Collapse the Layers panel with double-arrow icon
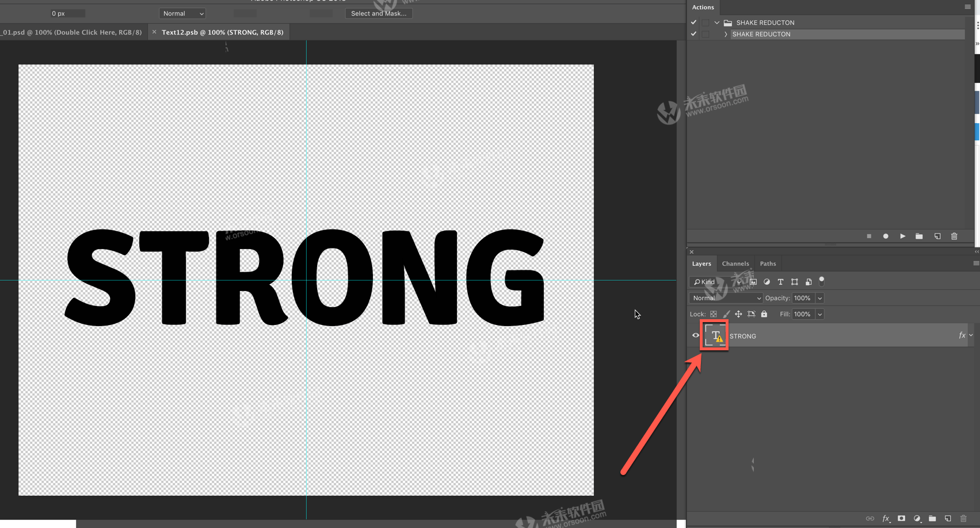 (x=977, y=252)
